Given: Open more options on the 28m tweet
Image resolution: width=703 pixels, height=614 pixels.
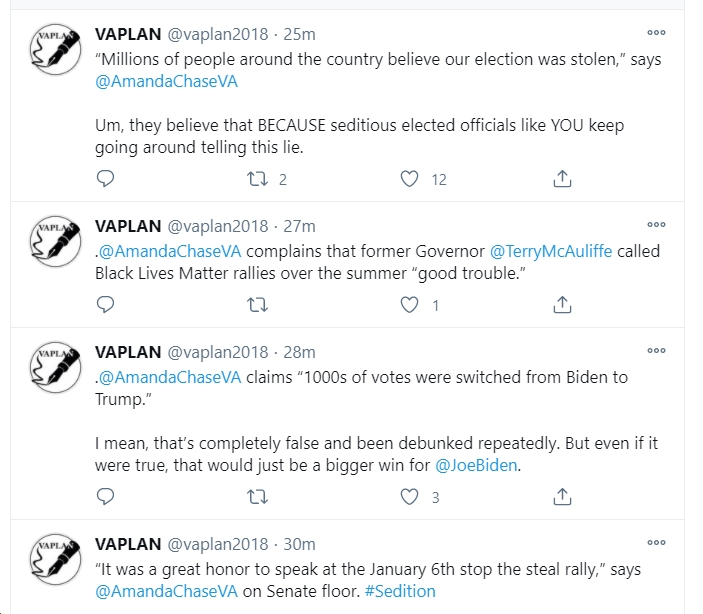Looking at the screenshot, I should tap(656, 350).
